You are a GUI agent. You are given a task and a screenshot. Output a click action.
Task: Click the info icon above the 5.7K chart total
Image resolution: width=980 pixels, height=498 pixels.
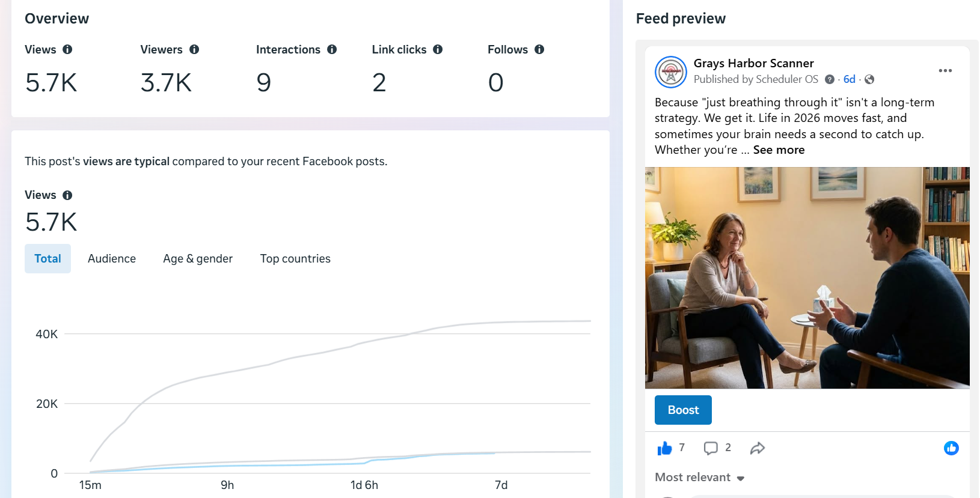(x=67, y=195)
